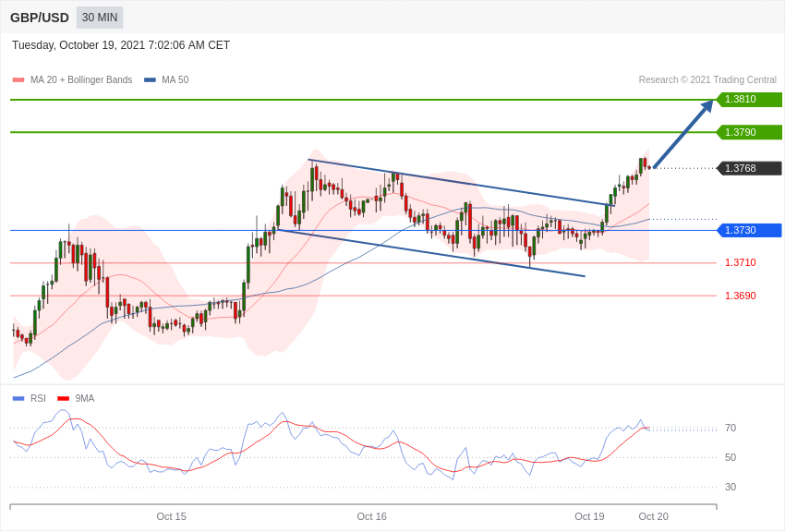Click the MA 20 + Bollinger Bands legend swatch
Screen dimensions: 785x532
click(x=18, y=80)
